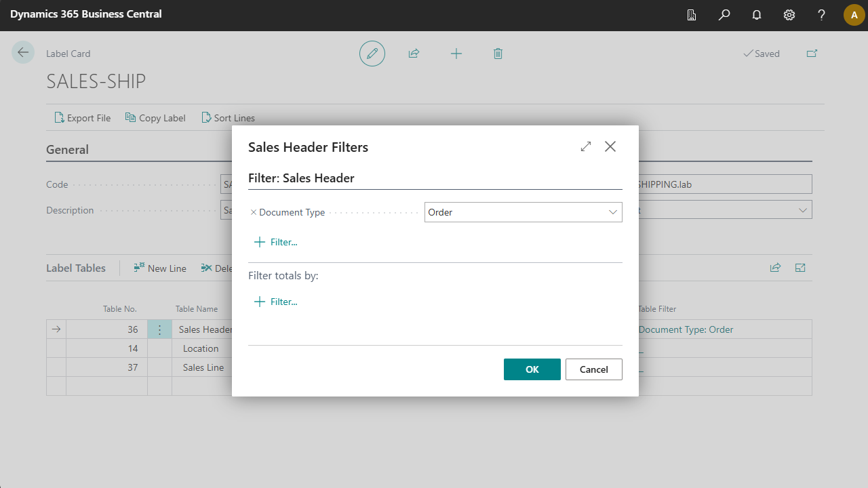Open the search magnifier icon
Viewport: 868px width, 488px height.
[724, 14]
